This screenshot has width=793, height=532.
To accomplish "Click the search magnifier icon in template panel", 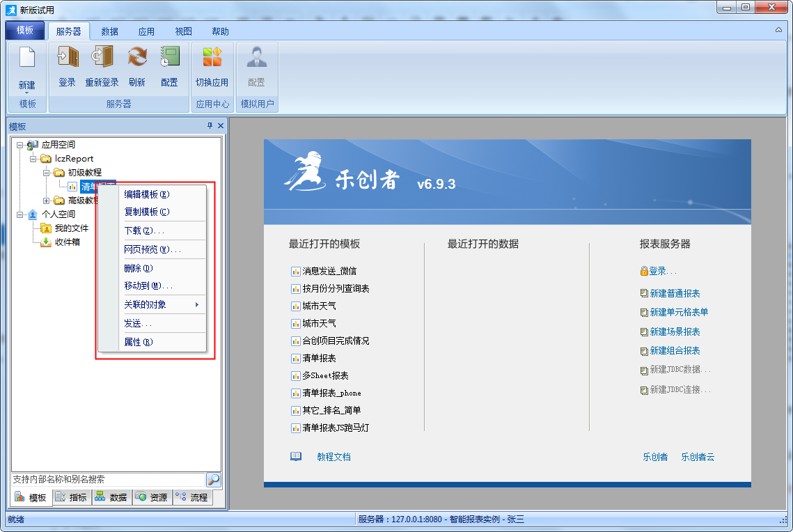I will click(214, 479).
